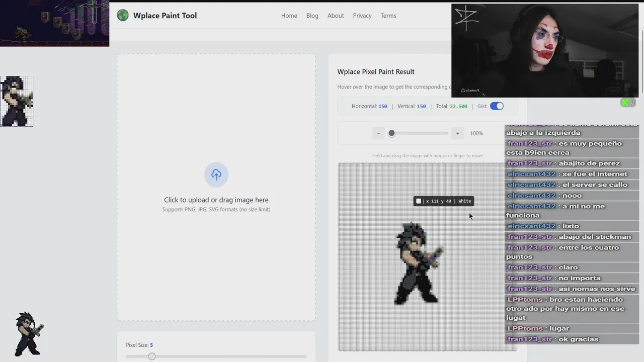Click the cloud upload icon

(x=216, y=174)
